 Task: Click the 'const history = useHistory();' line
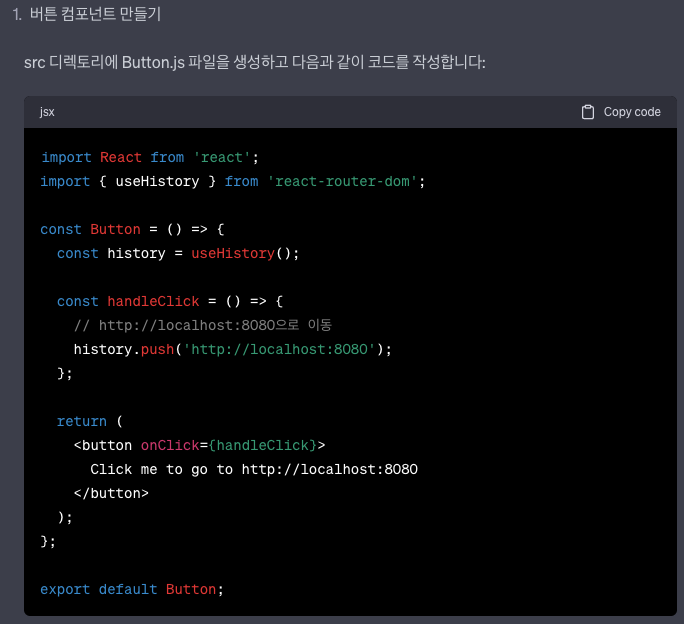pos(178,253)
